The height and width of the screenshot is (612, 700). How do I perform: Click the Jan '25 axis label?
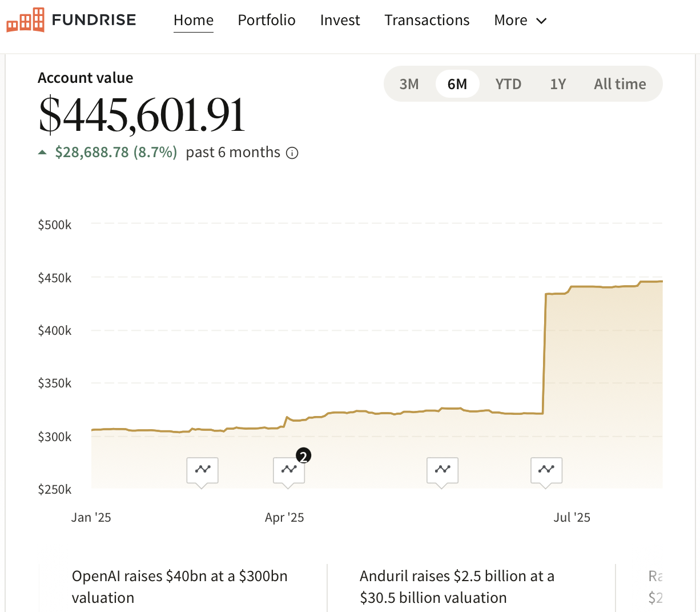tap(91, 517)
